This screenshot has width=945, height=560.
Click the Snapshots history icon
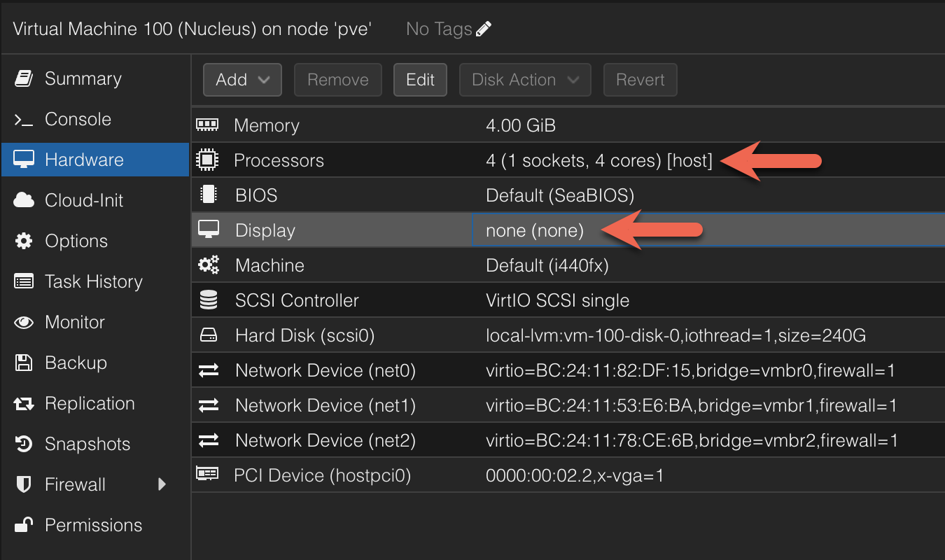[24, 444]
